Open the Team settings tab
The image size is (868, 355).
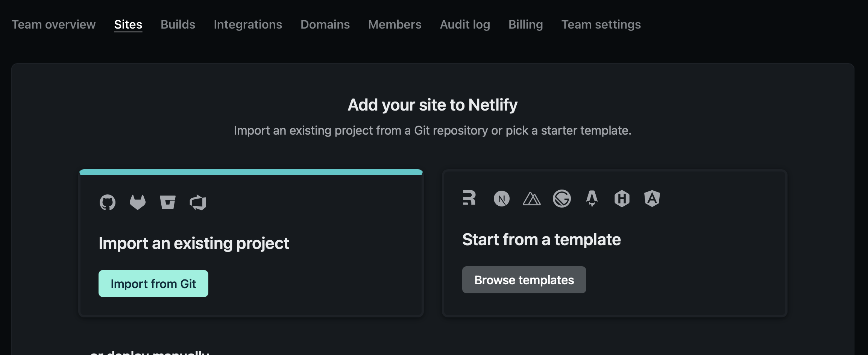point(601,24)
